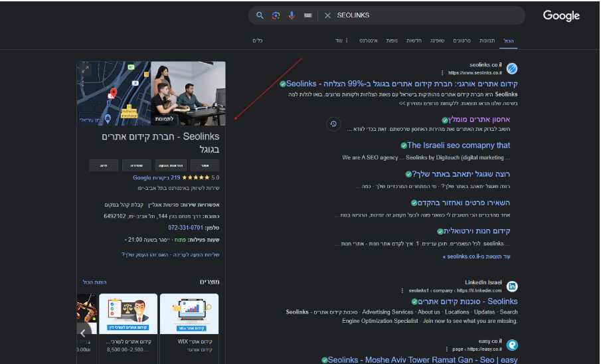This screenshot has height=364, width=601.
Task: Switch to the סרטונים (Videos) tab
Action: click(462, 41)
